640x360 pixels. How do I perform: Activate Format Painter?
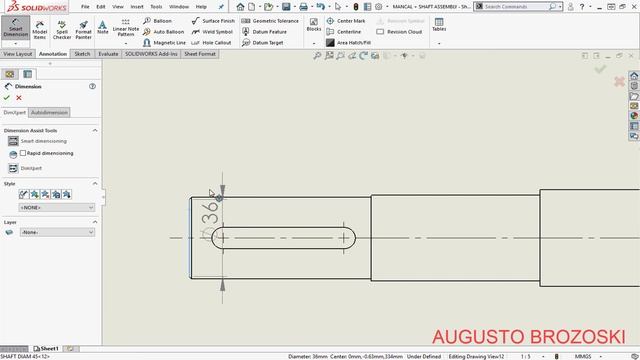83,29
